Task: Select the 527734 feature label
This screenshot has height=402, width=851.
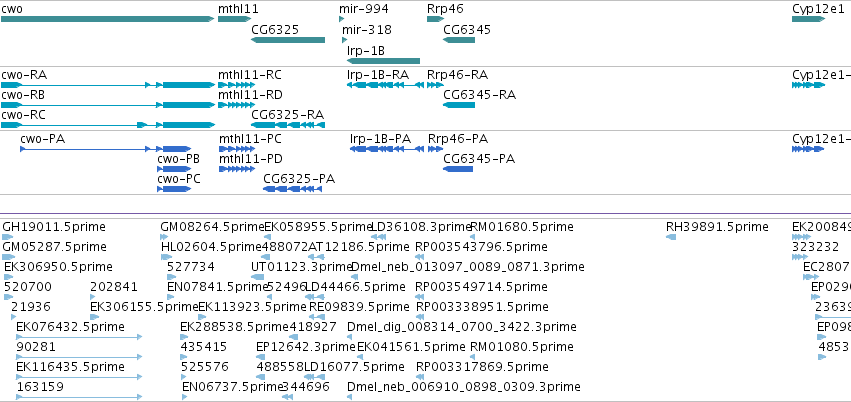Action: pyautogui.click(x=190, y=267)
